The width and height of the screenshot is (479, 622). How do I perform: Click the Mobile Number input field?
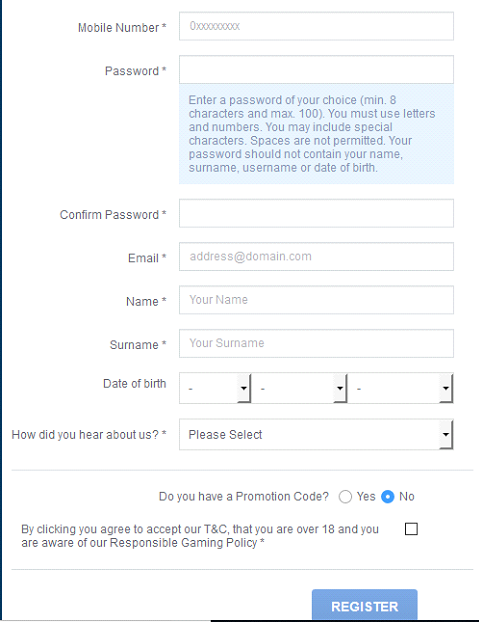(x=316, y=26)
